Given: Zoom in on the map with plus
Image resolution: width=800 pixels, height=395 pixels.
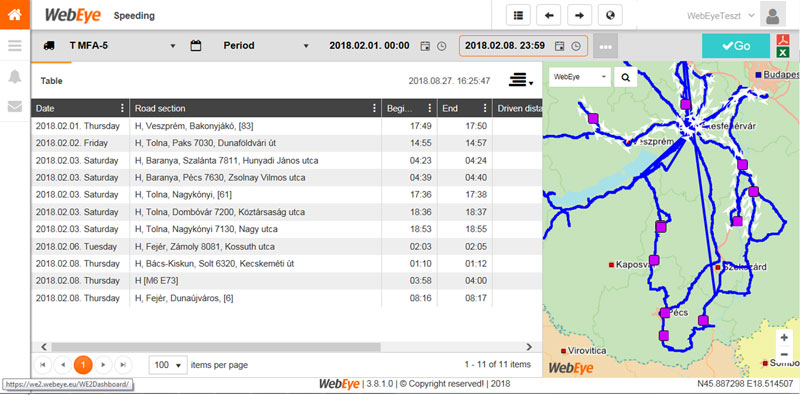Looking at the screenshot, I should 785,337.
